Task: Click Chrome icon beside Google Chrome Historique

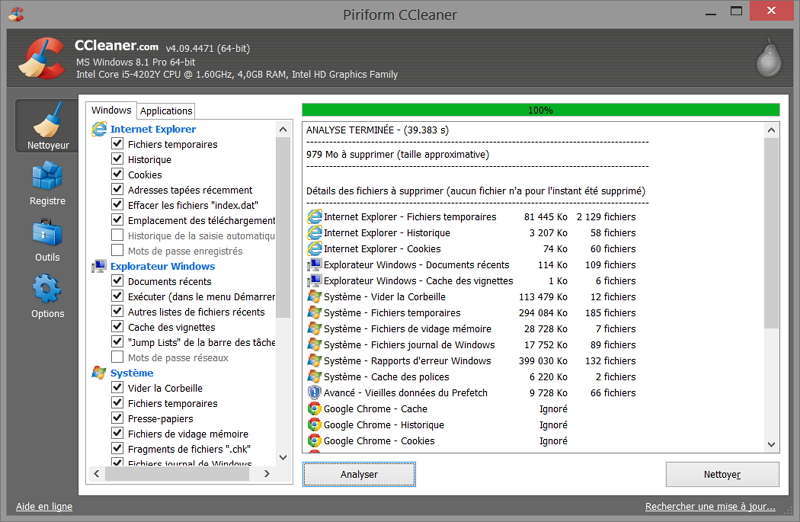Action: tap(314, 425)
